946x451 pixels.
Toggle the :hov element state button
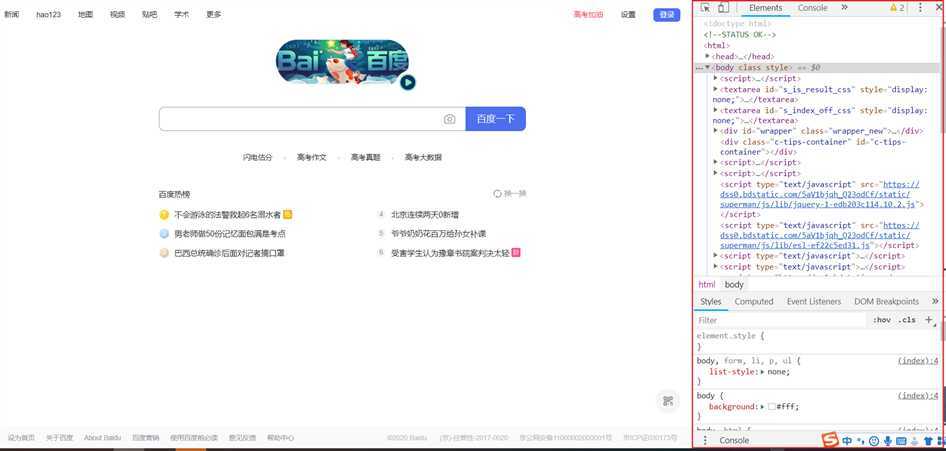coord(881,320)
